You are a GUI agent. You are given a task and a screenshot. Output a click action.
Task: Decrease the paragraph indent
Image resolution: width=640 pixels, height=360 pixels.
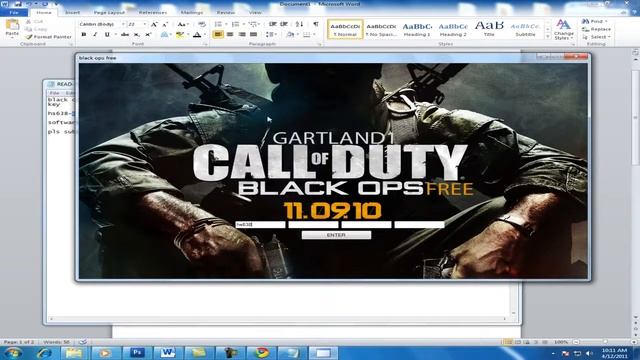(273, 24)
